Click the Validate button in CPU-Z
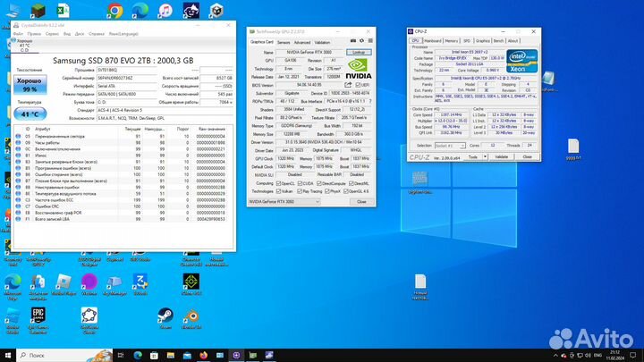Viewport: 644px width, 362px height. 501,156
